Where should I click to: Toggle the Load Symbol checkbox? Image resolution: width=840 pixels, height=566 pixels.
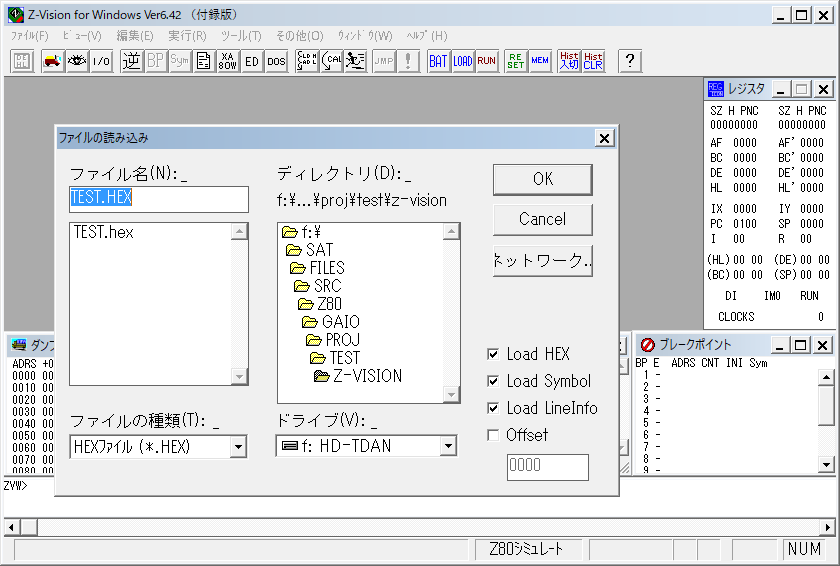(x=493, y=381)
